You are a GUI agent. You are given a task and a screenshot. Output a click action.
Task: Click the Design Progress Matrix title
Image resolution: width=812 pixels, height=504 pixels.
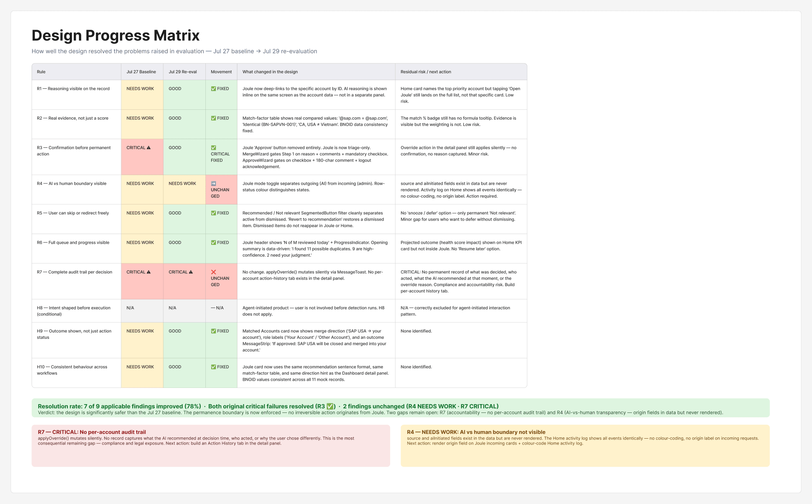(x=115, y=35)
